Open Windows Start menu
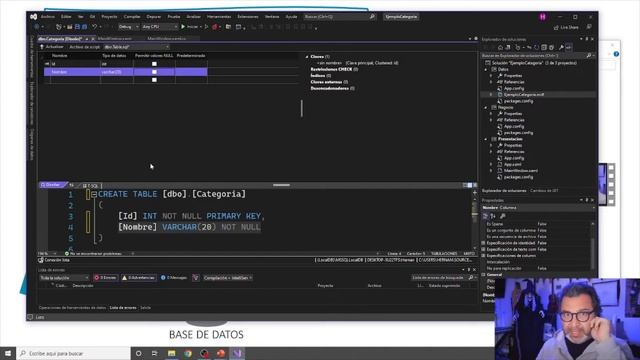 click(8, 353)
